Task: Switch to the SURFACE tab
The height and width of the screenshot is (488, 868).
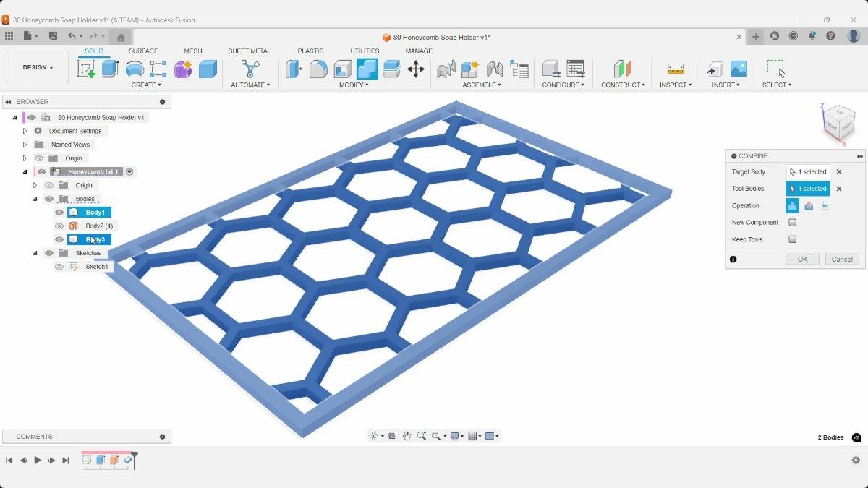Action: pos(143,51)
